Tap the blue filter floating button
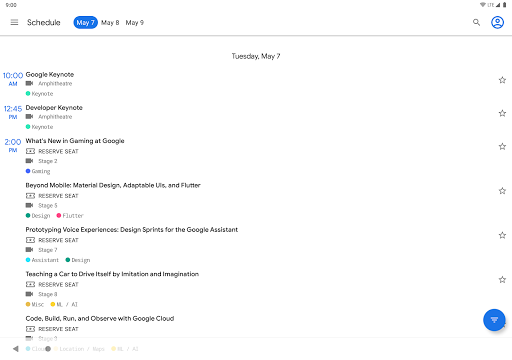The height and width of the screenshot is (360, 512). pyautogui.click(x=494, y=320)
